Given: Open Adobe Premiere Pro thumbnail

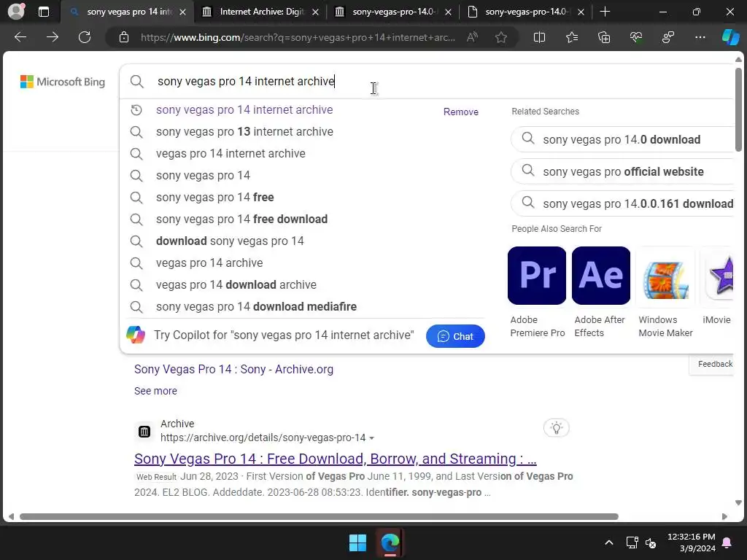Looking at the screenshot, I should click(x=537, y=275).
